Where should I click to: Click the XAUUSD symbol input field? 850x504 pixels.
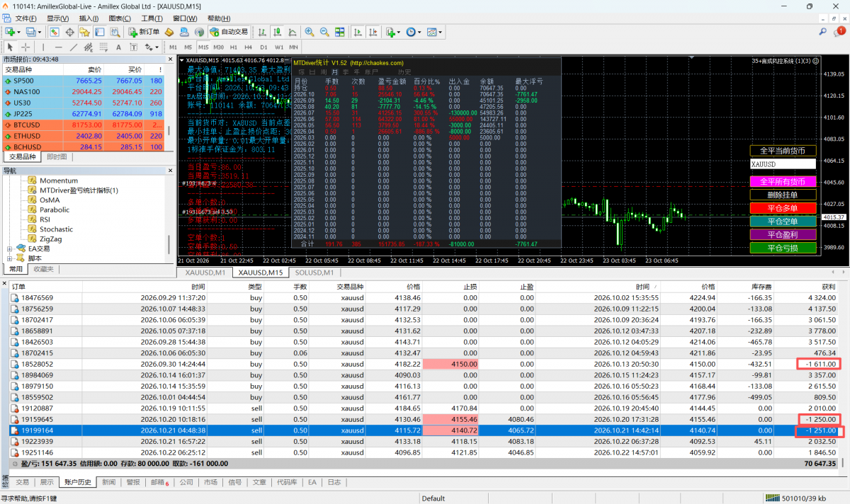click(783, 164)
